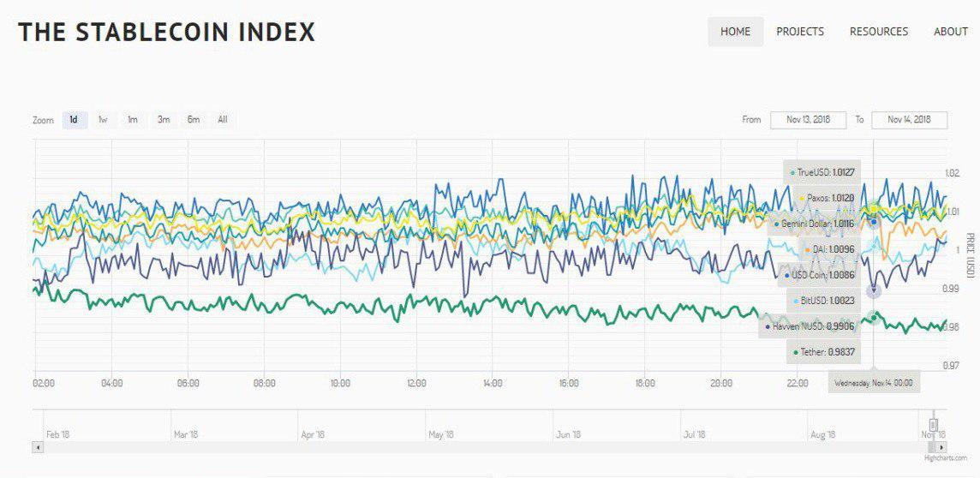
Task: Click the Aug '18 navigator label
Action: click(823, 434)
